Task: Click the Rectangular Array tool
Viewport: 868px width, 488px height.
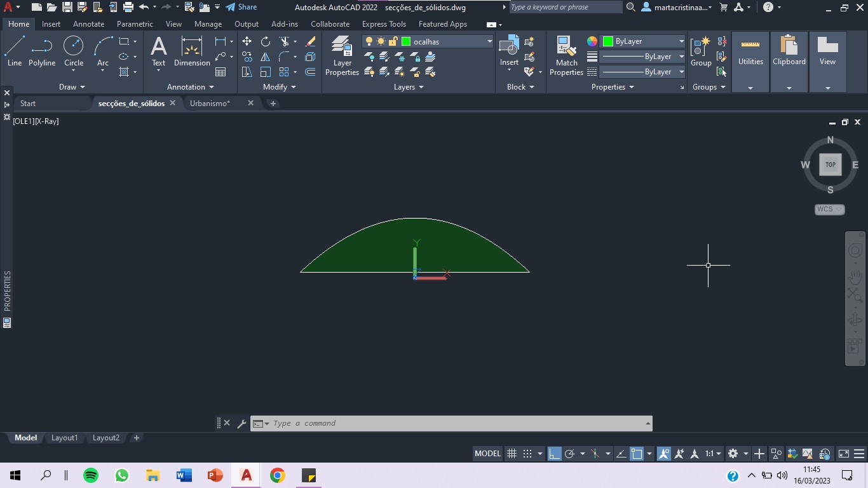Action: (x=284, y=72)
